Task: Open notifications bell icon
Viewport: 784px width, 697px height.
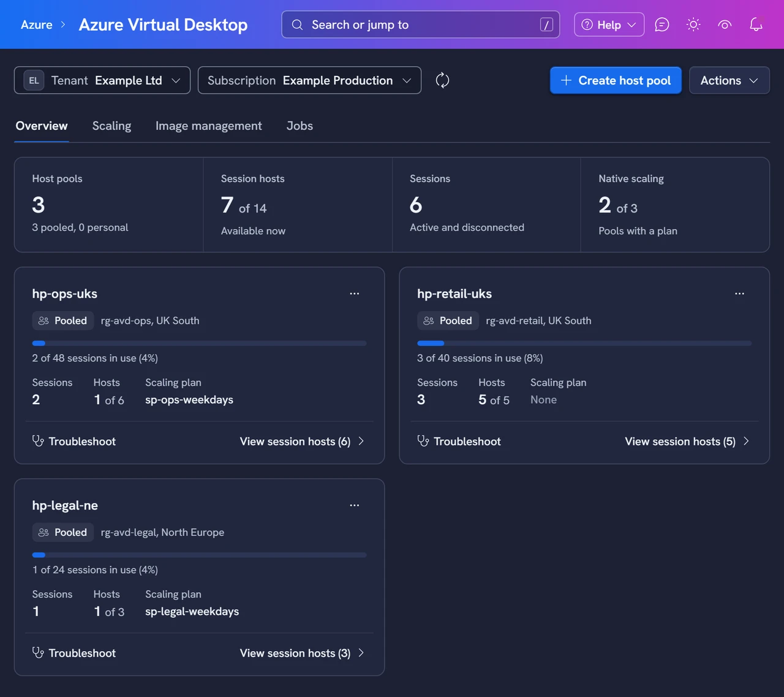Action: [756, 24]
